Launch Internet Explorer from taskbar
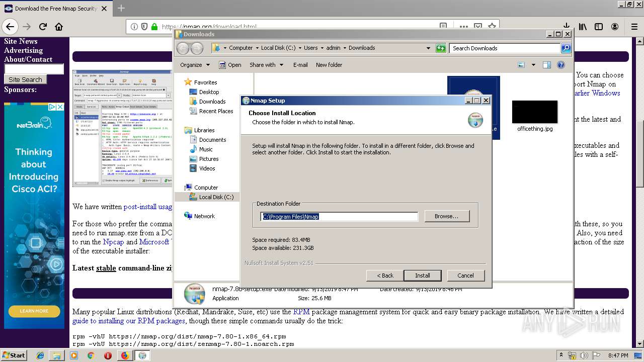This screenshot has width=644, height=362. pyautogui.click(x=40, y=355)
